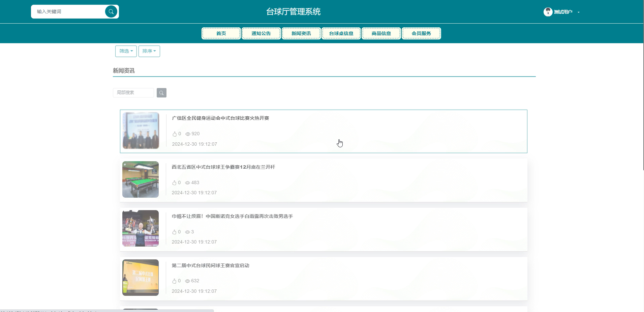Screen dimensions: 644x312
Task: Open 台球桌信息 navigation item
Action: [341, 33]
